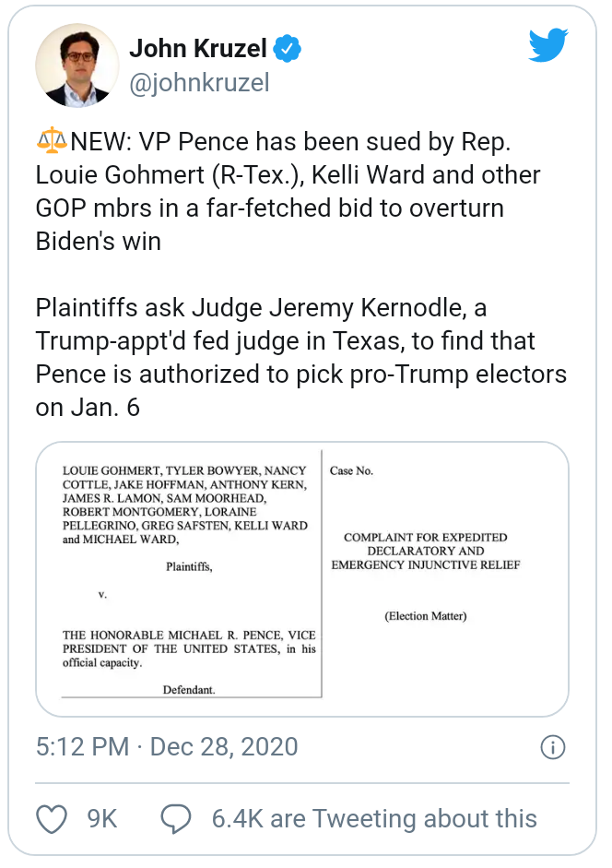Viewport: 612px width, 868px height.
Task: Open the tweet info icon
Action: click(x=551, y=746)
